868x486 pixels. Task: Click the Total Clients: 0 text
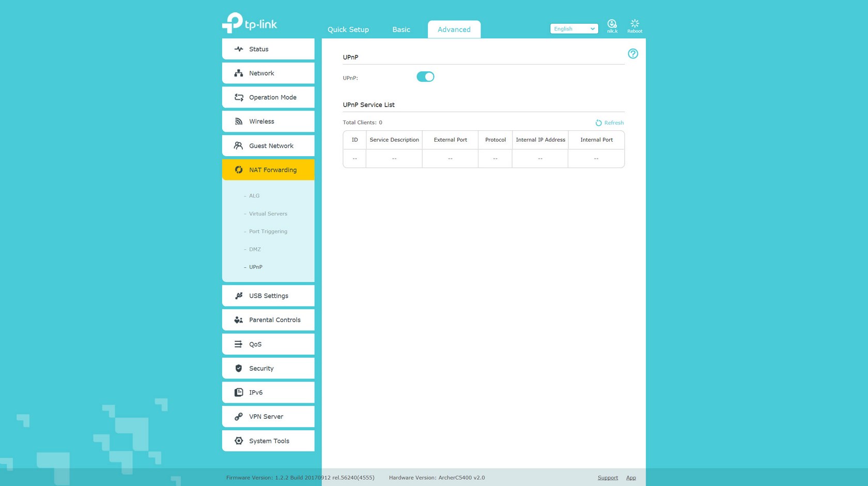363,123
